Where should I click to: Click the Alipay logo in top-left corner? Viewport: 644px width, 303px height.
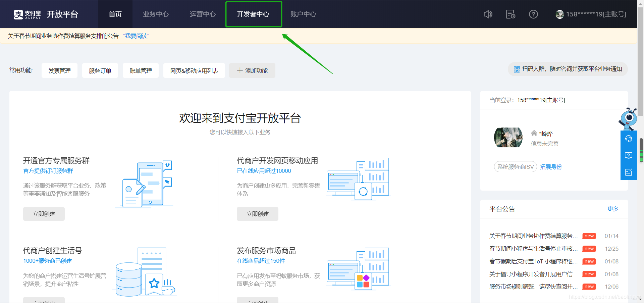pyautogui.click(x=18, y=14)
